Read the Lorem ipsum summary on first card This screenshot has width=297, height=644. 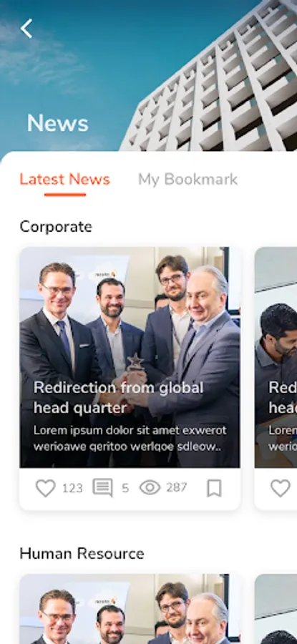click(130, 438)
